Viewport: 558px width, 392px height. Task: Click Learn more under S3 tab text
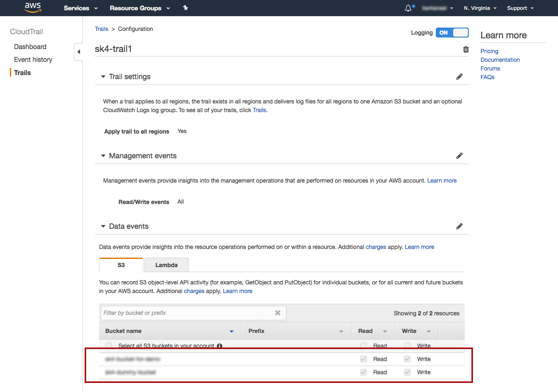point(238,291)
